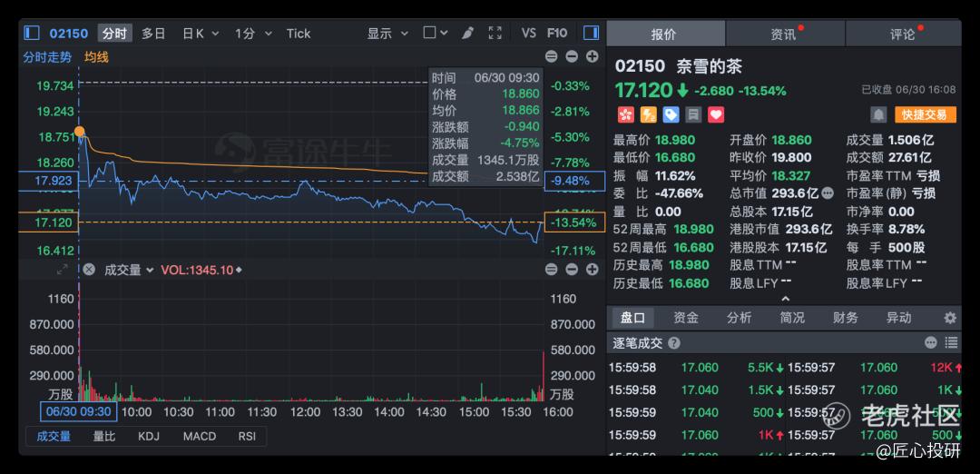Click help icon beside 逐笔成交
Viewport: 980px width, 474px height.
tap(673, 342)
